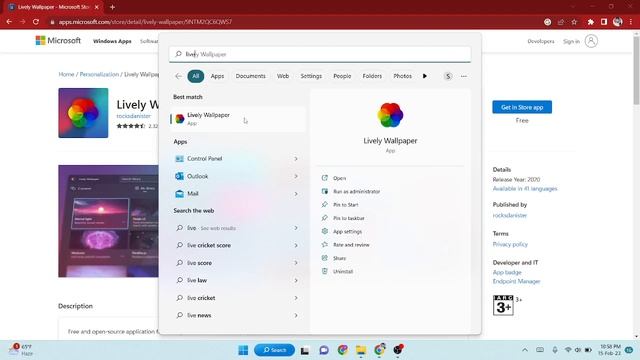
Task: Choose Pin to taskbar
Action: (349, 218)
